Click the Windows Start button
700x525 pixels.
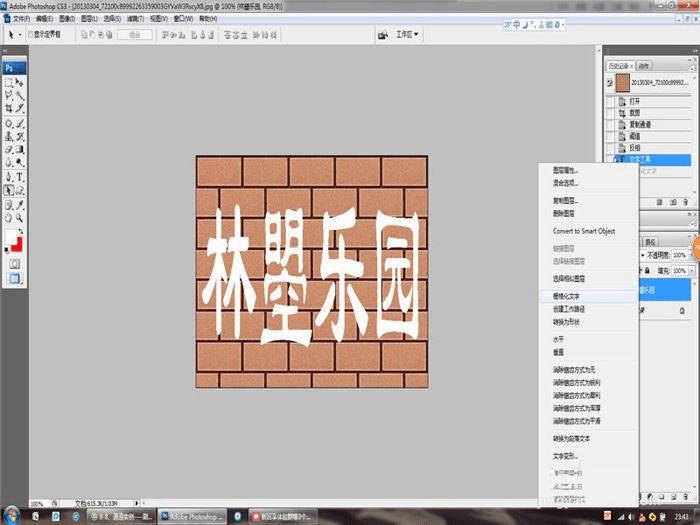(x=13, y=513)
